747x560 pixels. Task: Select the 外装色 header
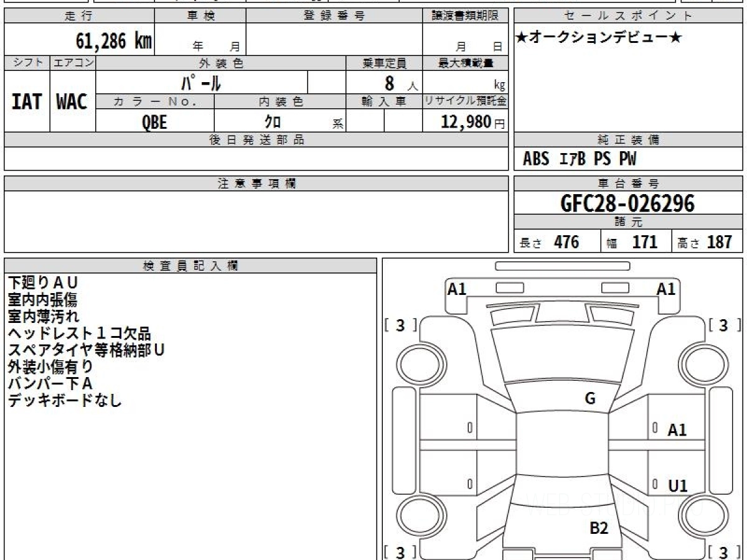point(221,63)
